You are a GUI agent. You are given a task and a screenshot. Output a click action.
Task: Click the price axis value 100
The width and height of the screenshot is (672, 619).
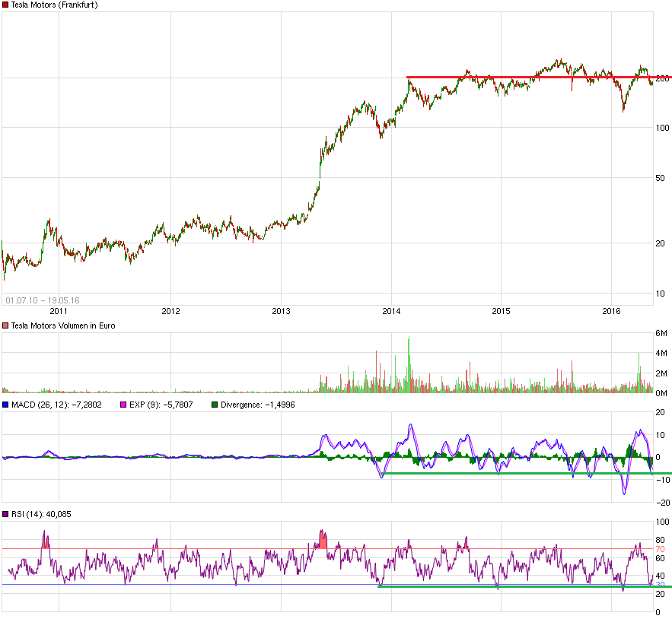tap(663, 128)
